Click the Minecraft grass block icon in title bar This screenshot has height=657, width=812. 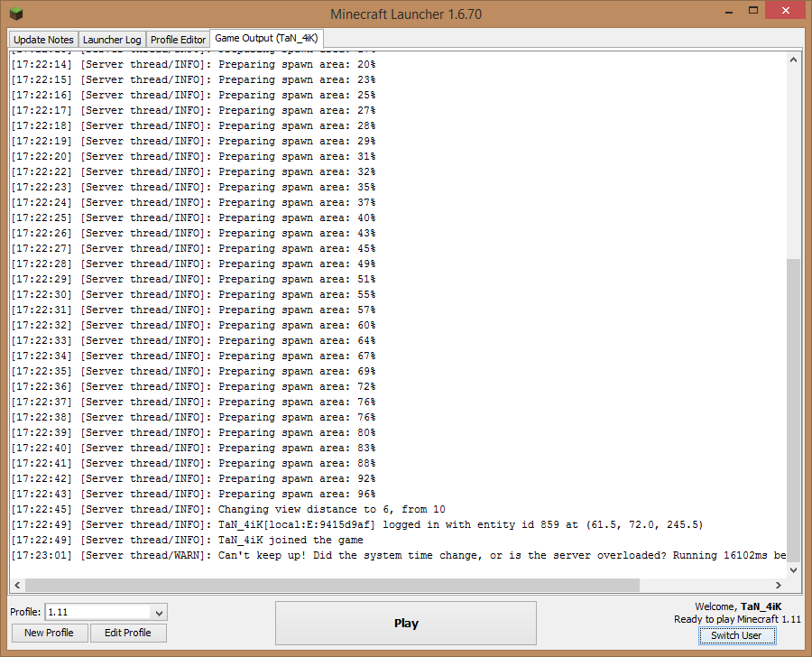[x=16, y=14]
